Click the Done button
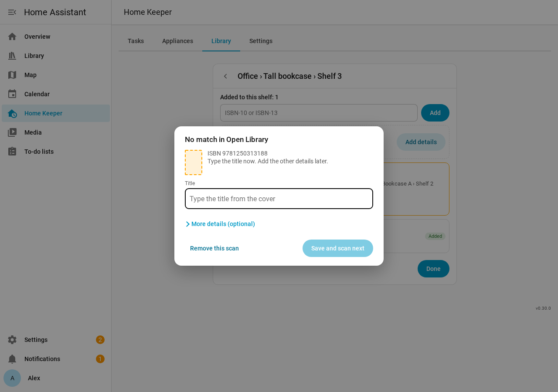Viewport: 558px width, 392px height. click(x=433, y=269)
